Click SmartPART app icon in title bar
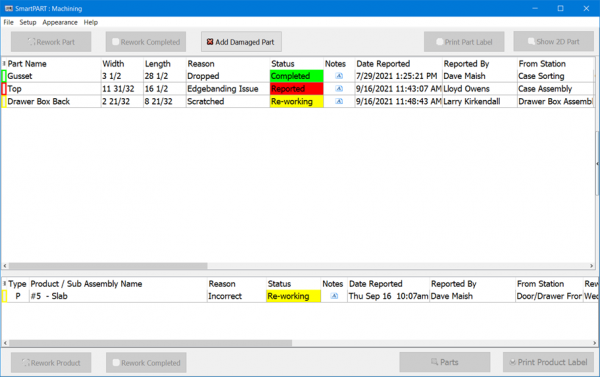Image resolution: width=600 pixels, height=377 pixels. [x=8, y=8]
